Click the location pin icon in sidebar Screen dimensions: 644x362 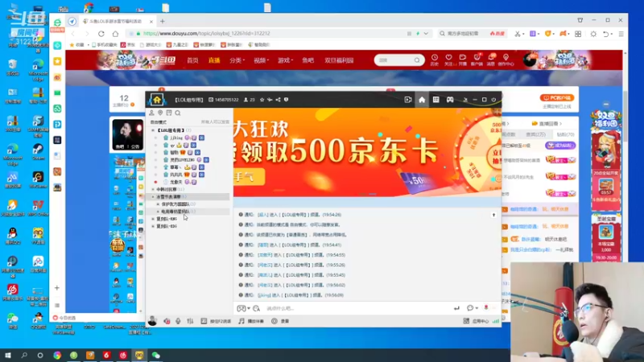click(160, 113)
